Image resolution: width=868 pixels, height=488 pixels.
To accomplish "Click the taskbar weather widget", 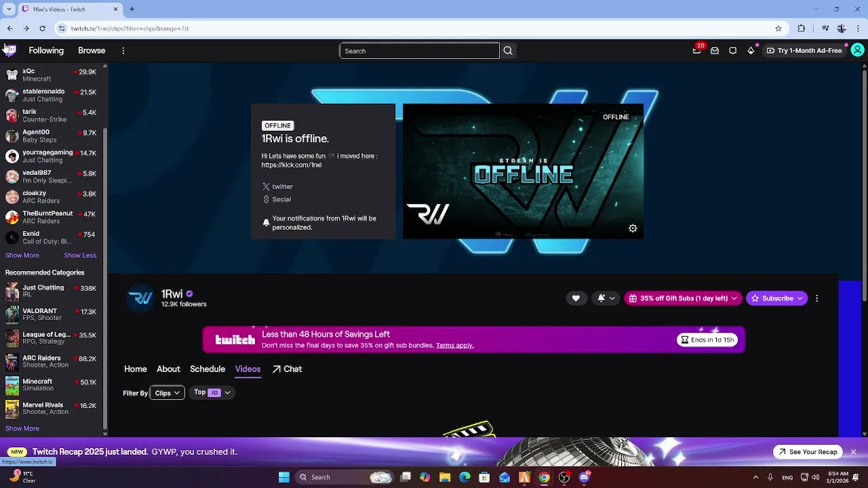I will 21,477.
